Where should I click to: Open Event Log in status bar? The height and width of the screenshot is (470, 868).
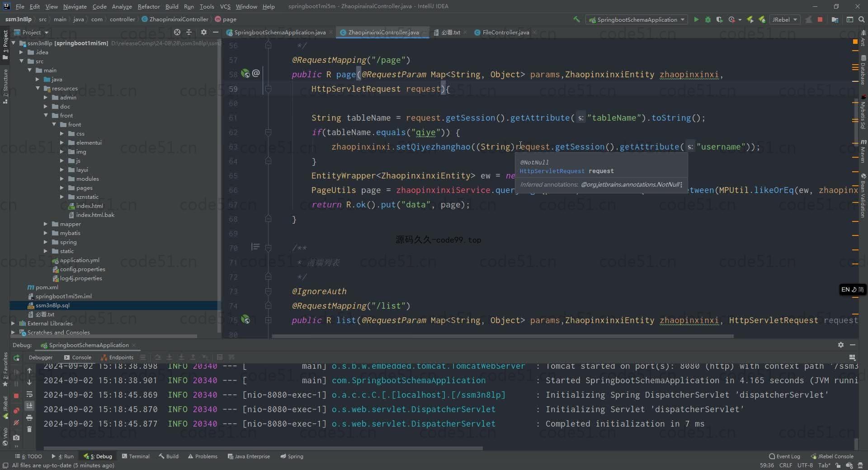pos(784,456)
